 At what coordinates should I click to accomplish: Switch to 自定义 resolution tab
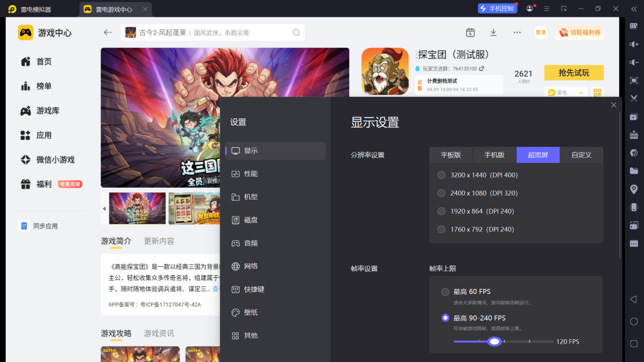[x=581, y=155]
